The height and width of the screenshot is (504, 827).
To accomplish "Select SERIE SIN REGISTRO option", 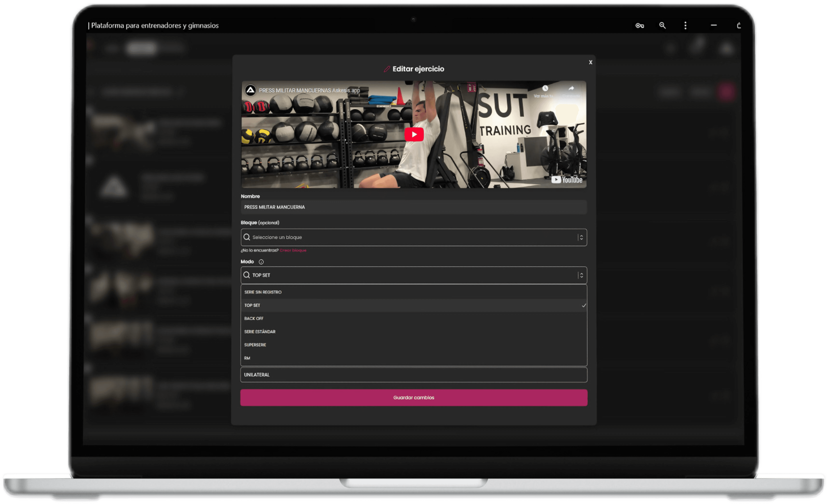I will coord(263,292).
